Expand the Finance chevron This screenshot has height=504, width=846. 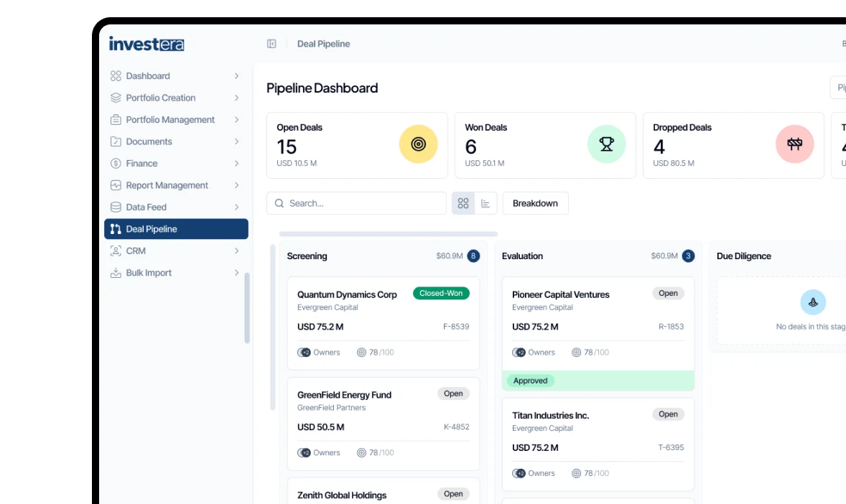click(x=236, y=164)
